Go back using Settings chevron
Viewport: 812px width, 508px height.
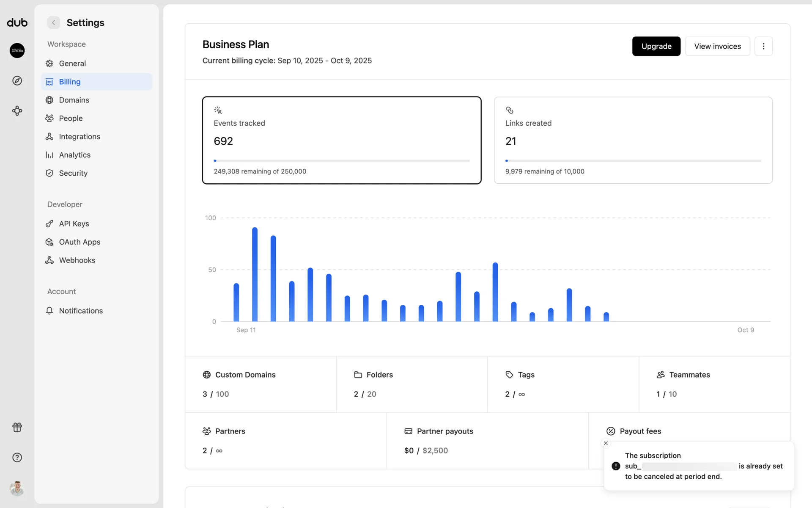point(53,22)
